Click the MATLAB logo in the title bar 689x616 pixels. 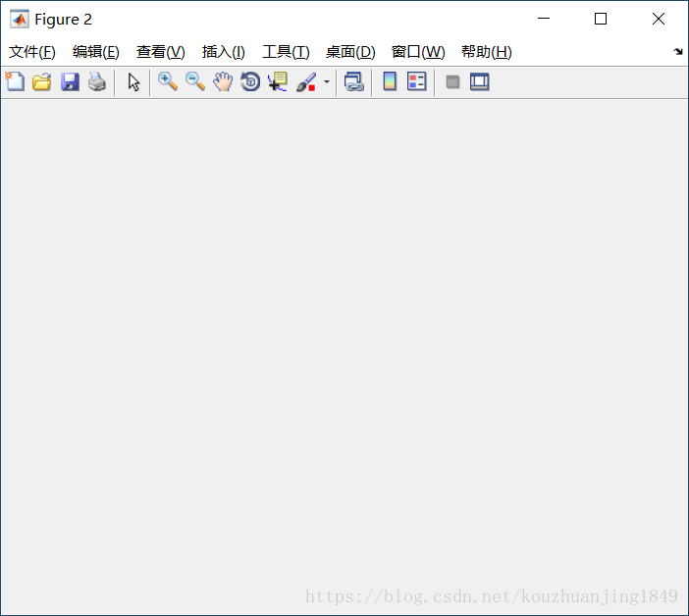[20, 19]
